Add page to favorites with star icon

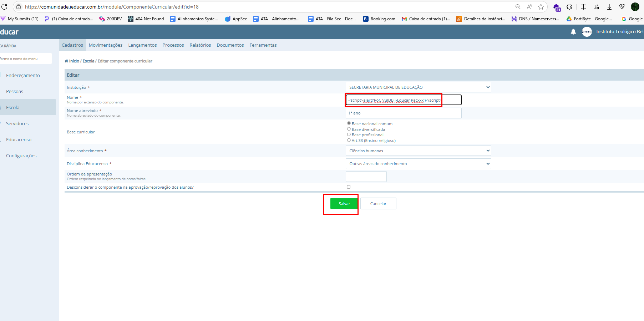point(541,7)
